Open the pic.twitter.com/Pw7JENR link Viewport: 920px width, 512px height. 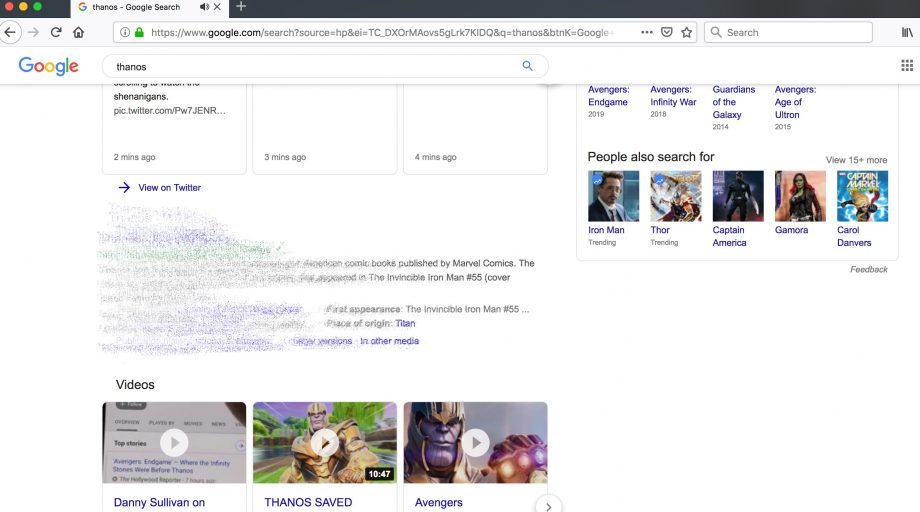click(170, 110)
